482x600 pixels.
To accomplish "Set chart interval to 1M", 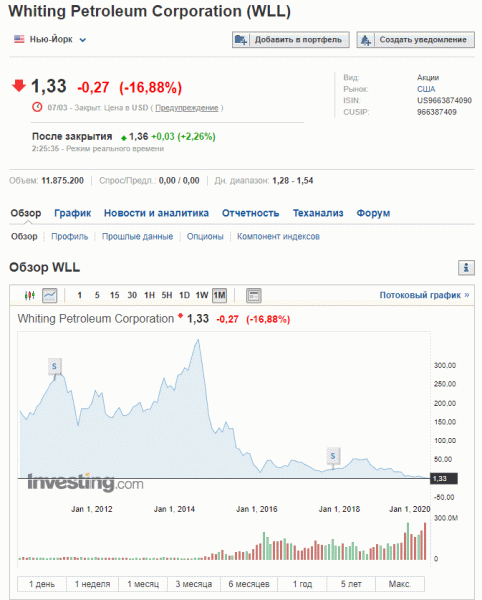I will tap(219, 295).
